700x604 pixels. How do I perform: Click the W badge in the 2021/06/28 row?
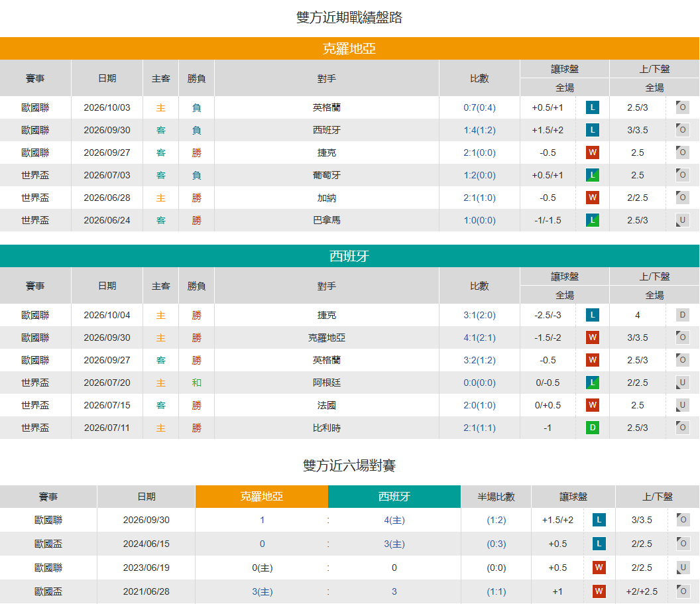599,591
